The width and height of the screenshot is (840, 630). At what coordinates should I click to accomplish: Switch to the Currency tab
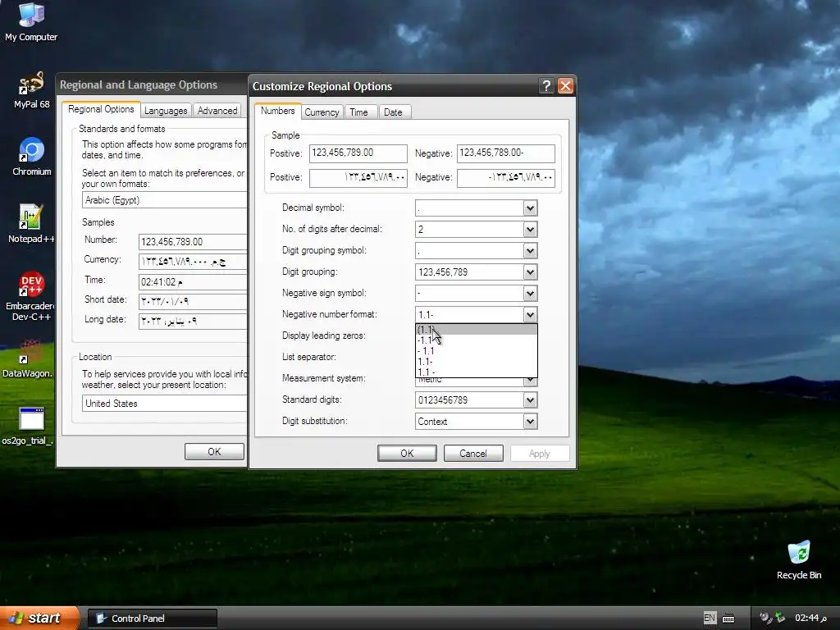pos(322,112)
